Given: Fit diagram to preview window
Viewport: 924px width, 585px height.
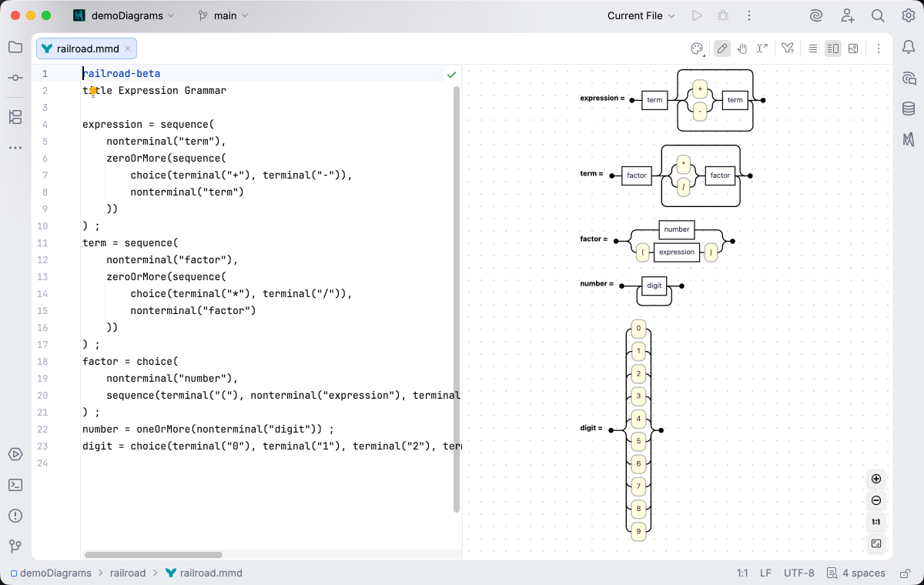Looking at the screenshot, I should click(x=876, y=543).
